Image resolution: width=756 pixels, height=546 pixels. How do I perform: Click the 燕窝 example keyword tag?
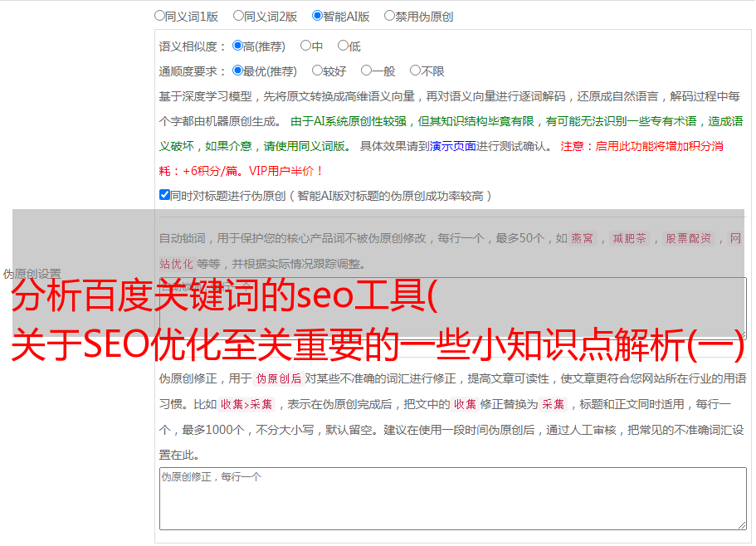point(582,238)
